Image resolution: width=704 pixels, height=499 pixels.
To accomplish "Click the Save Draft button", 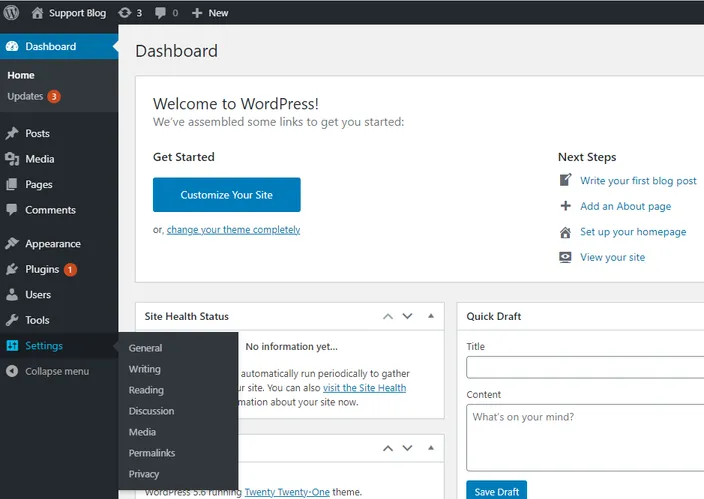I will click(x=497, y=491).
